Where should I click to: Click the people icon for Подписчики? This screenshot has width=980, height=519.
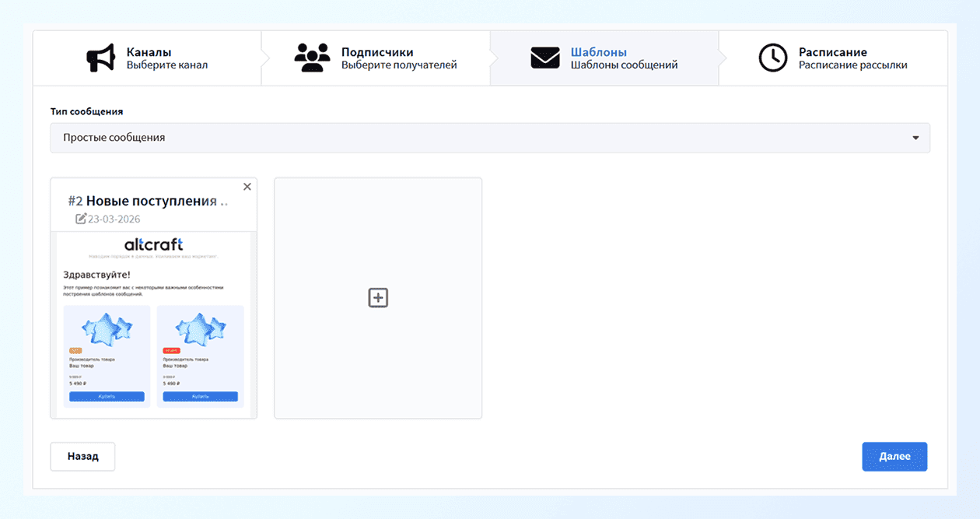point(312,58)
